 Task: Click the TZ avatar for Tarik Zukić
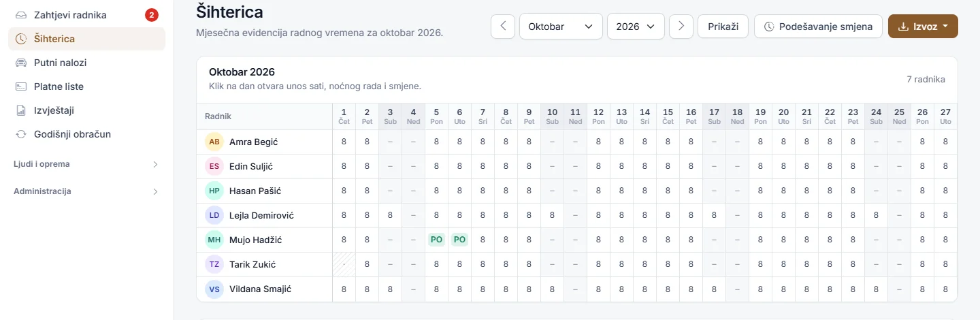click(214, 265)
